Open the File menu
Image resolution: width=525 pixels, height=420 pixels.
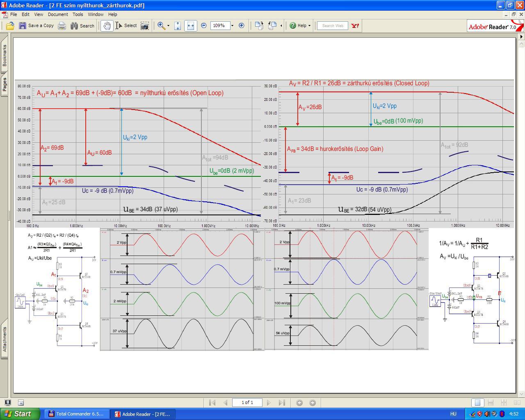[x=14, y=14]
